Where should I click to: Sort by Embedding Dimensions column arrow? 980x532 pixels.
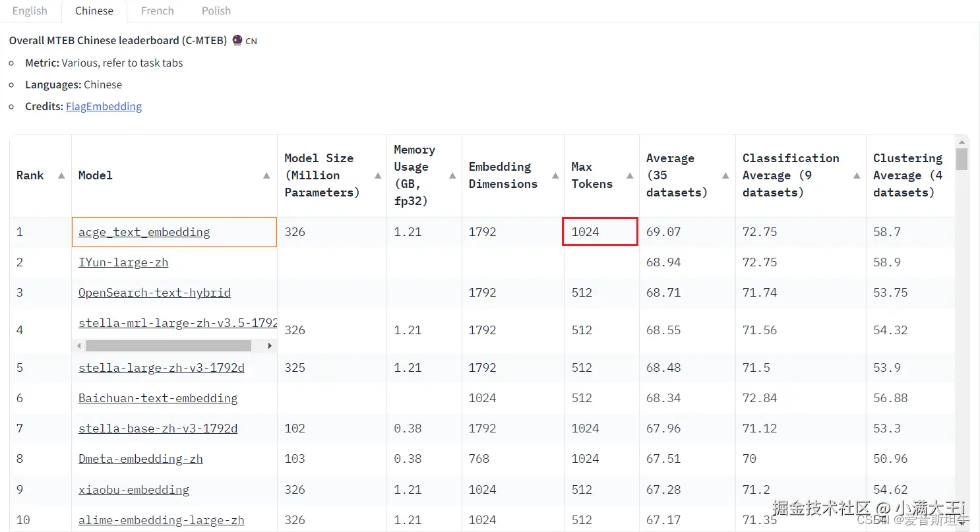[x=555, y=175]
